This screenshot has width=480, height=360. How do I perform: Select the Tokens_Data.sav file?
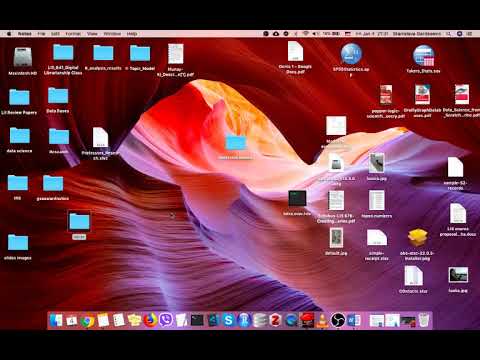tap(423, 56)
